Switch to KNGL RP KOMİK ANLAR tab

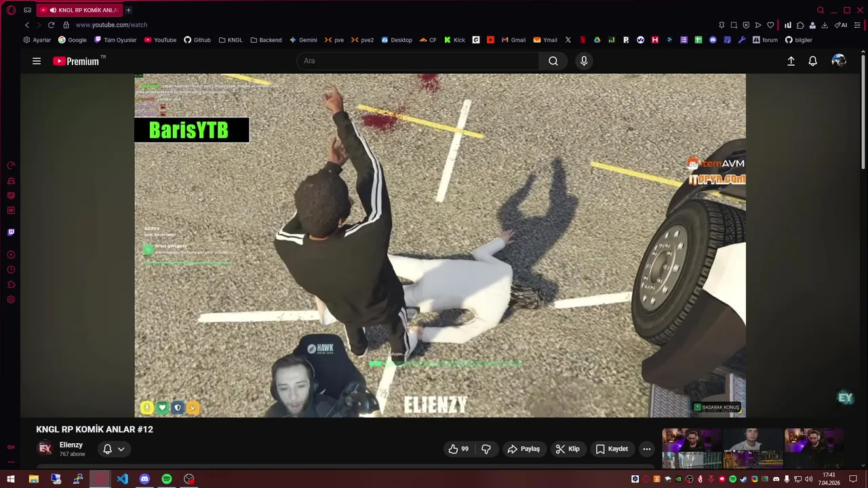pos(79,10)
